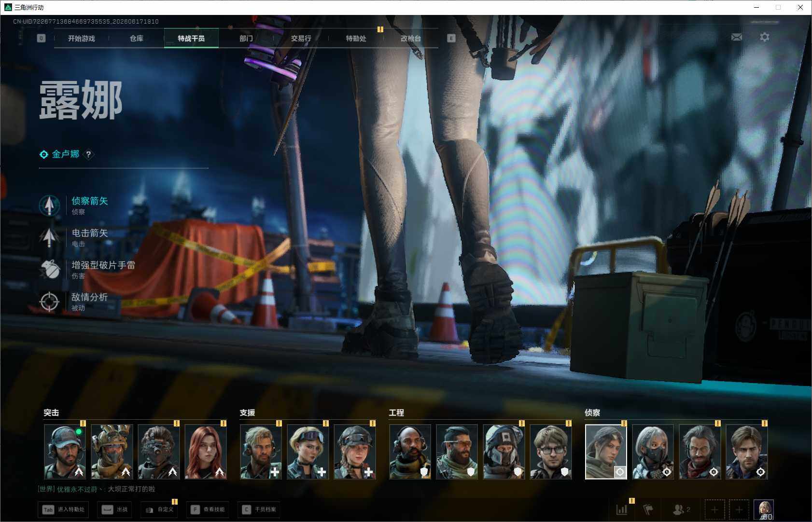Click the 侦察箭矢 skill name text
The height and width of the screenshot is (522, 812).
90,201
